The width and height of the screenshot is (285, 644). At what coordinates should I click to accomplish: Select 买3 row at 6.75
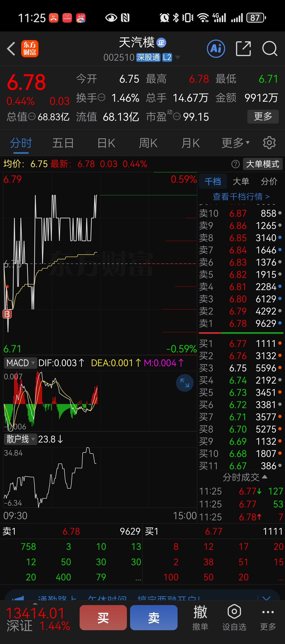[241, 368]
